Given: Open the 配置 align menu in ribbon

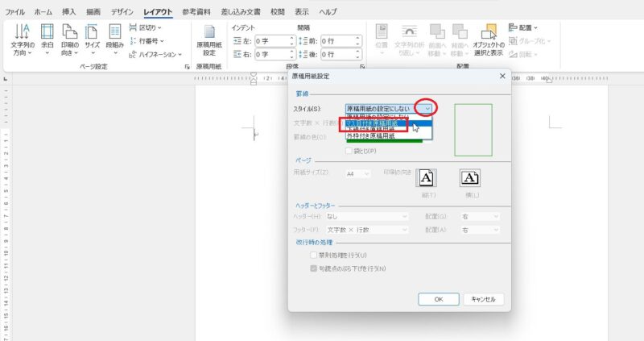Looking at the screenshot, I should coord(523,27).
